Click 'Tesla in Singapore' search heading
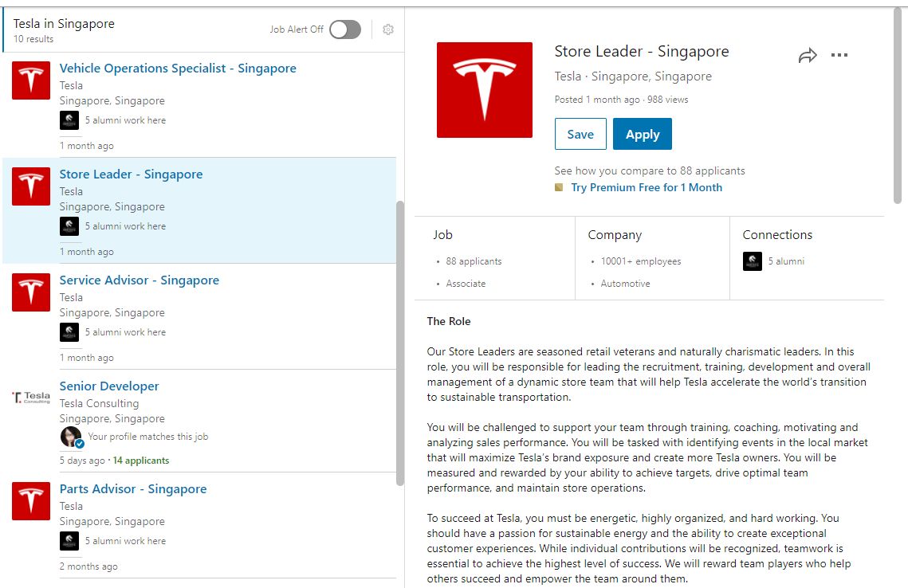Image resolution: width=908 pixels, height=588 pixels. coord(64,24)
